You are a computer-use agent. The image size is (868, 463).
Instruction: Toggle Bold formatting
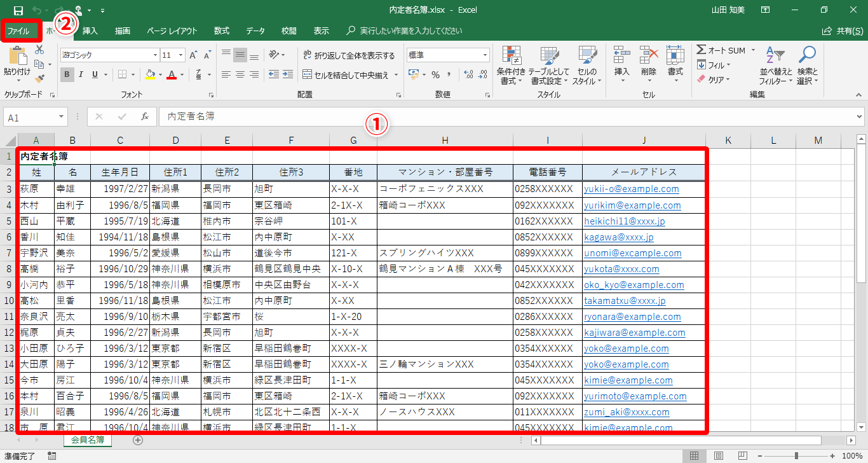pyautogui.click(x=67, y=74)
